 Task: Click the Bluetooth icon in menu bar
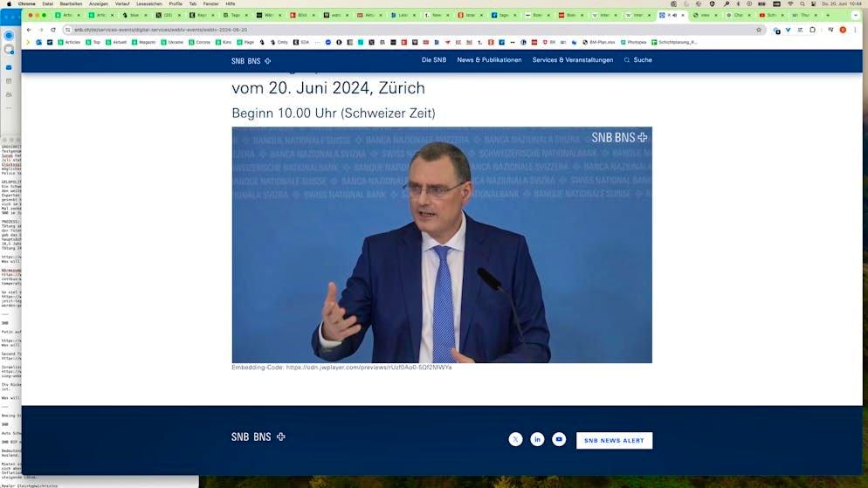(738, 3)
